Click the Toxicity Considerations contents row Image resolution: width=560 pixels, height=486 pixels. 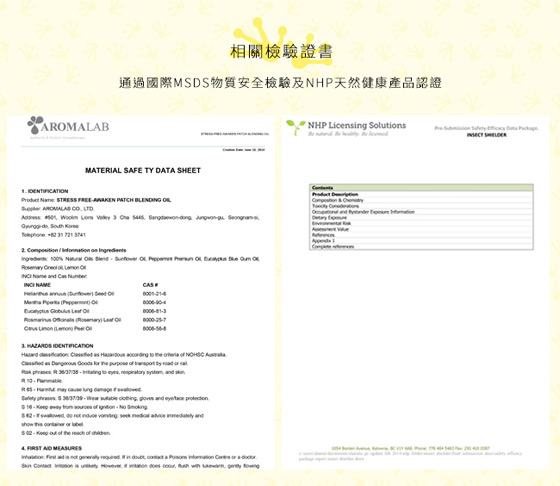421,206
